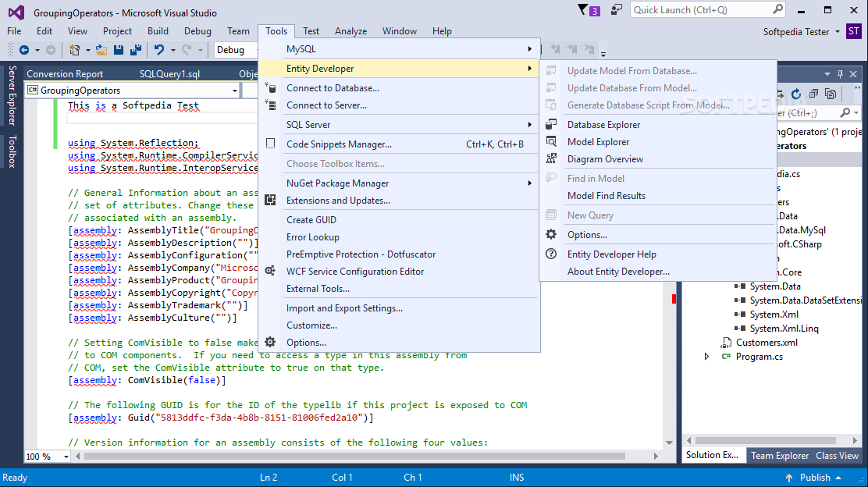Screen dimensions: 868x487
Task: Click the WCF Service Configuration Editor icon
Action: coord(270,271)
